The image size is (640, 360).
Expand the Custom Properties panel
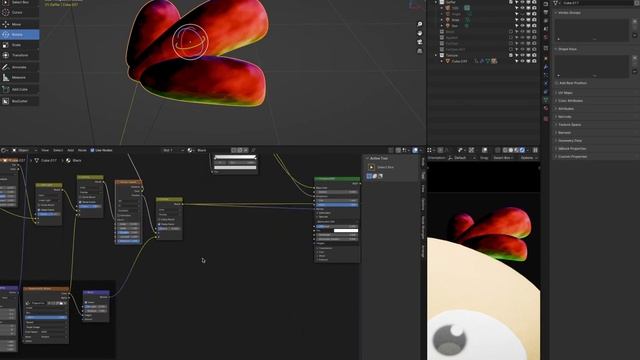pos(572,156)
